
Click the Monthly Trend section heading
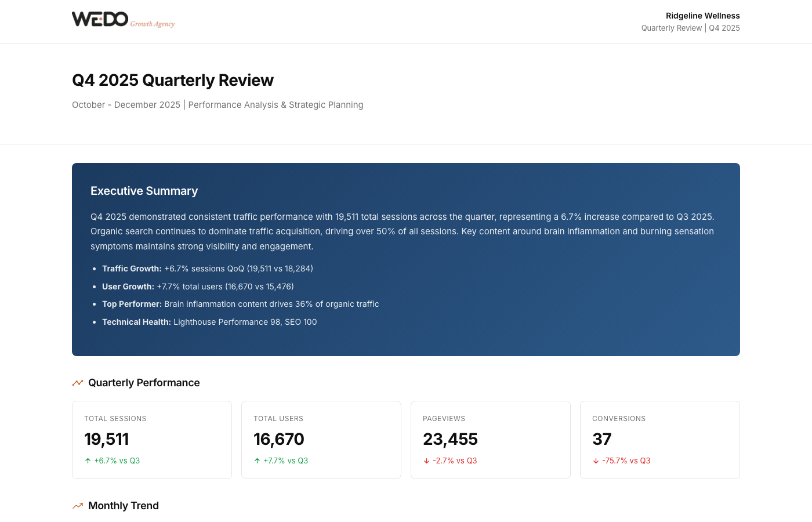[124, 506]
